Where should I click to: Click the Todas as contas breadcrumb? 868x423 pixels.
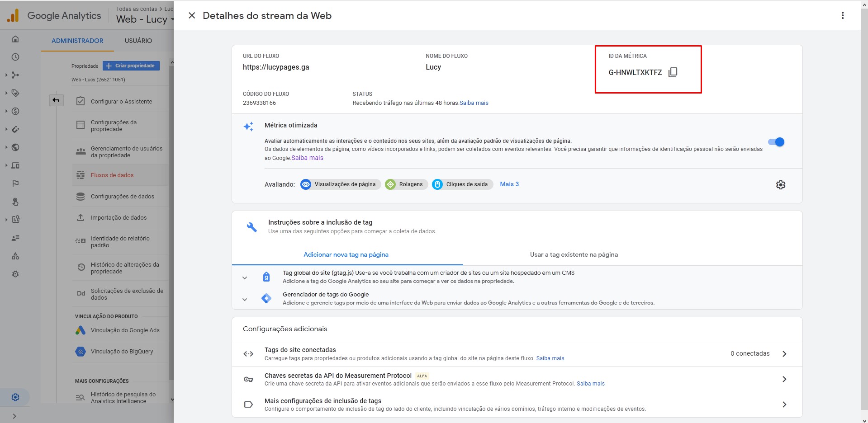(137, 9)
